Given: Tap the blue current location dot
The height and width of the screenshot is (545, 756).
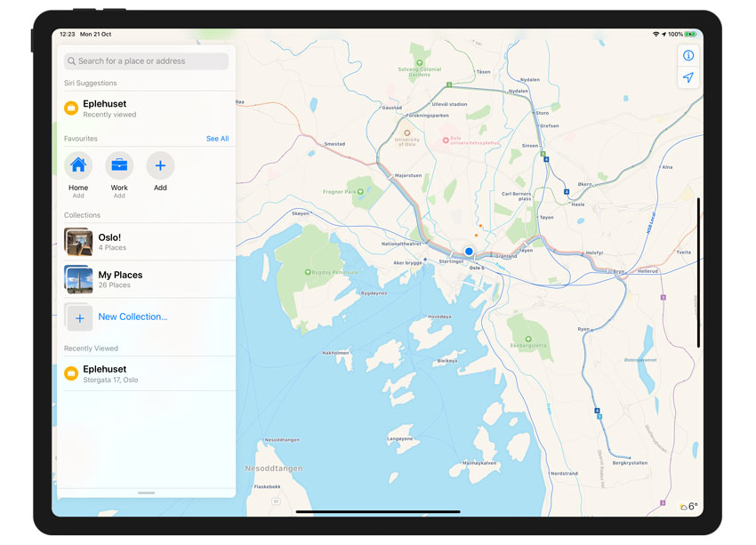Looking at the screenshot, I should tap(469, 252).
